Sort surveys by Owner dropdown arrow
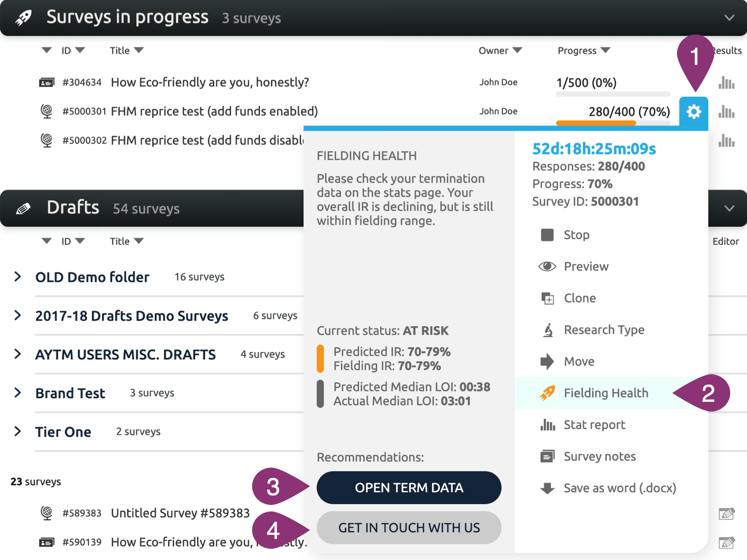This screenshot has width=747, height=560. coord(517,50)
